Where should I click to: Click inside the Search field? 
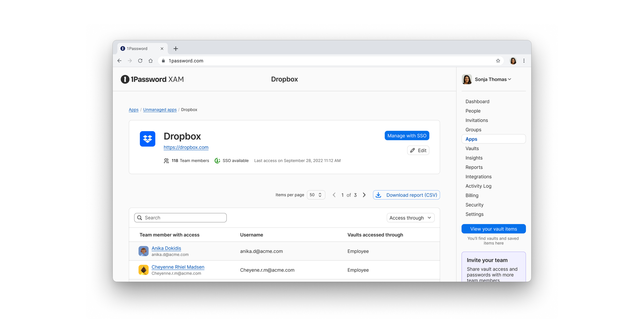180,217
